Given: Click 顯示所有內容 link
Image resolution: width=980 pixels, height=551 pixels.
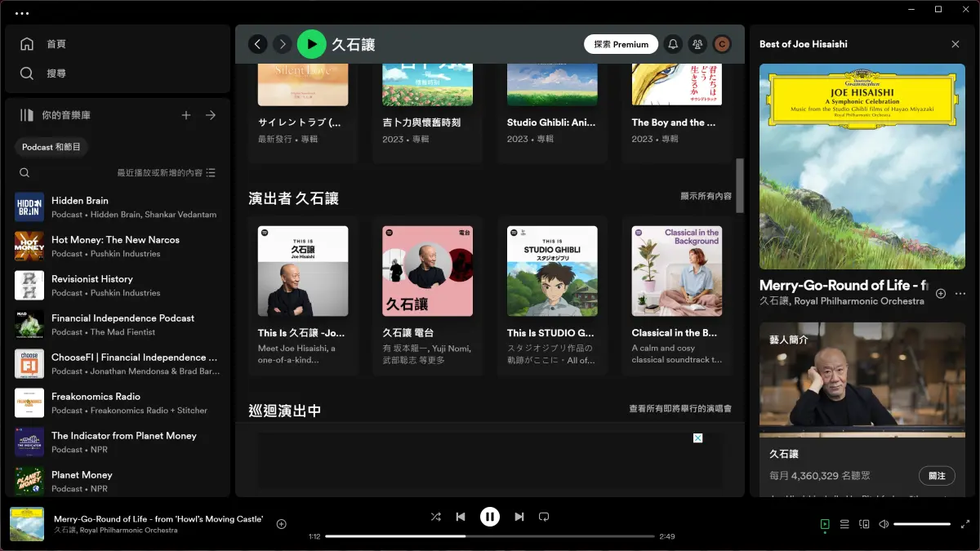Looking at the screenshot, I should coord(706,197).
